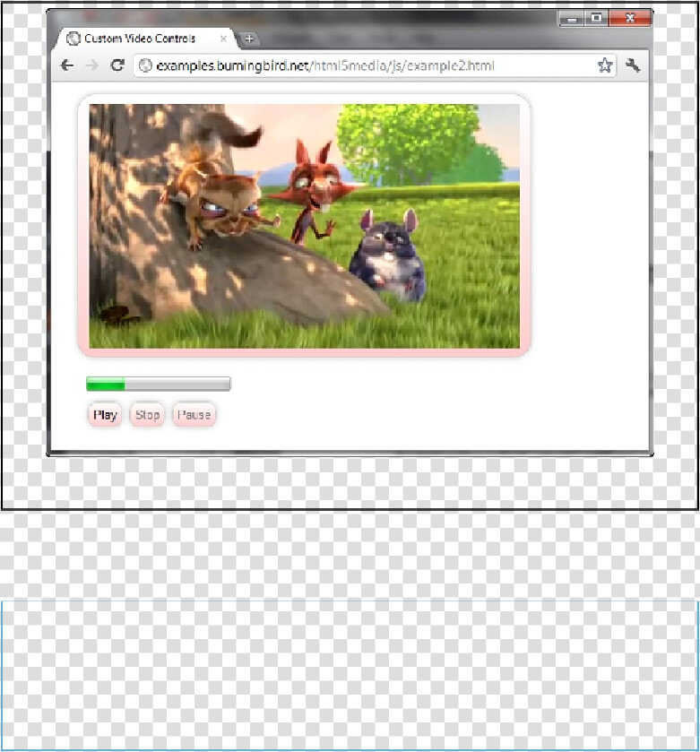
Task: Maximize the browser window
Action: coord(596,18)
